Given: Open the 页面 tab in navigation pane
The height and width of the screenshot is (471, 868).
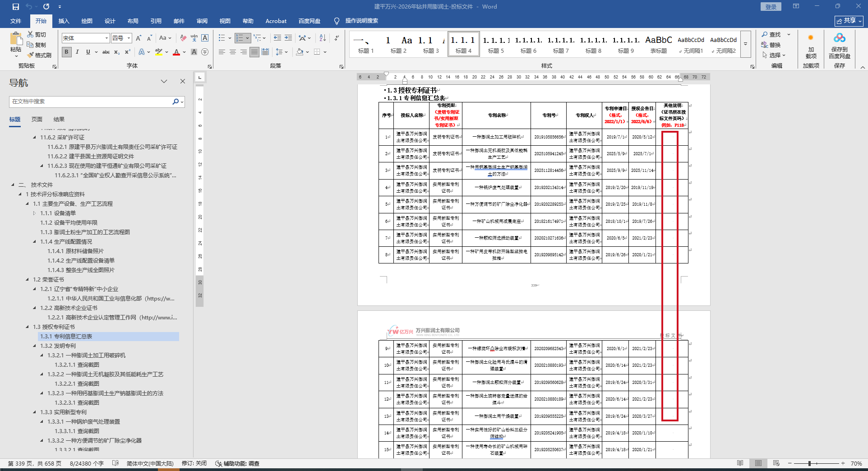Looking at the screenshot, I should [37, 120].
